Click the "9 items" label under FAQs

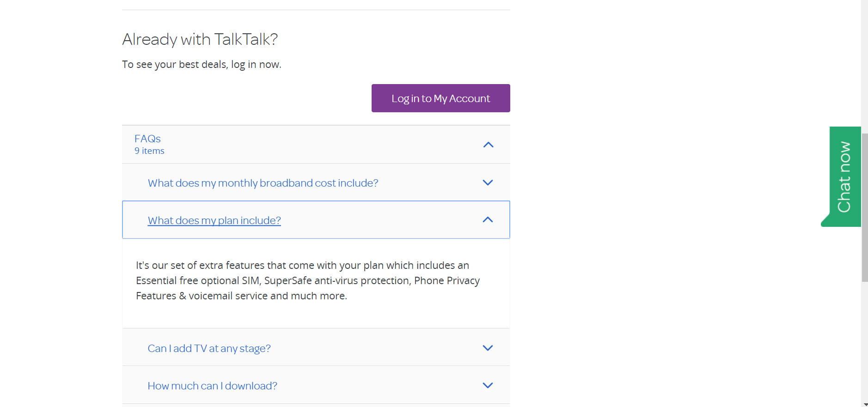pos(149,151)
